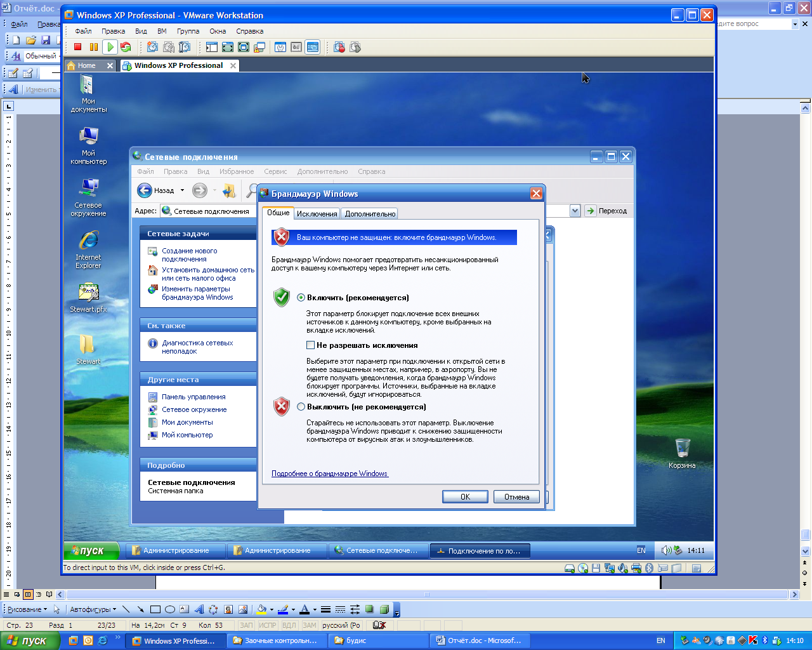
Task: Select the Word drawing Line tool
Action: [126, 609]
